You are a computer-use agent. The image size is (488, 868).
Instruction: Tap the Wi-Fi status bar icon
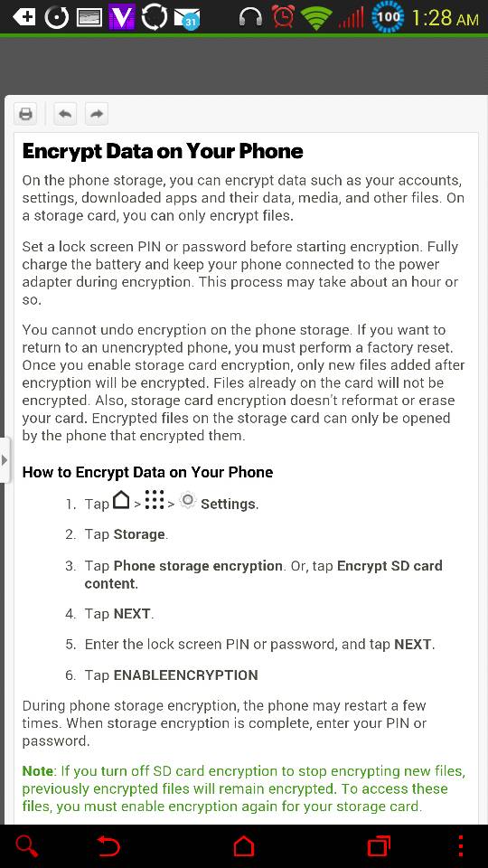[x=316, y=18]
